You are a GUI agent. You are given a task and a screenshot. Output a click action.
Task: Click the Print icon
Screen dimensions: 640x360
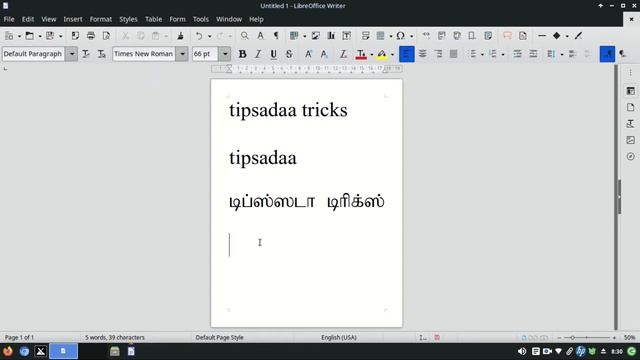tap(91, 36)
